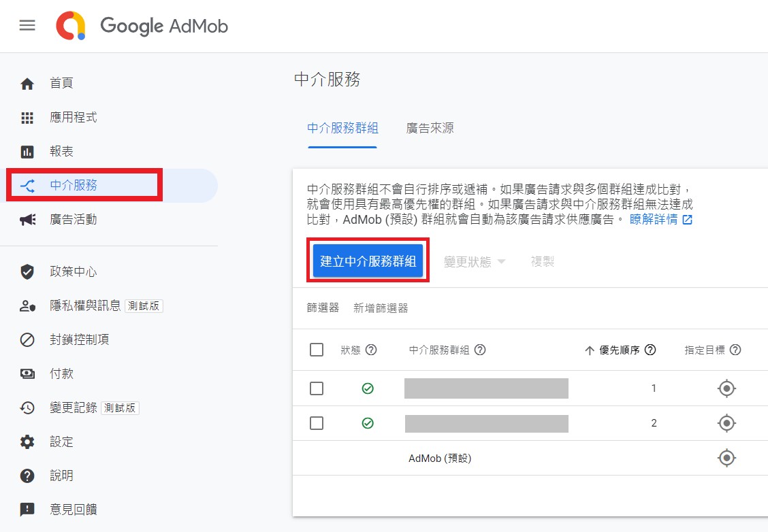Click the 中介服務 mediation icon in sidebar
The height and width of the screenshot is (532, 768).
tap(27, 186)
